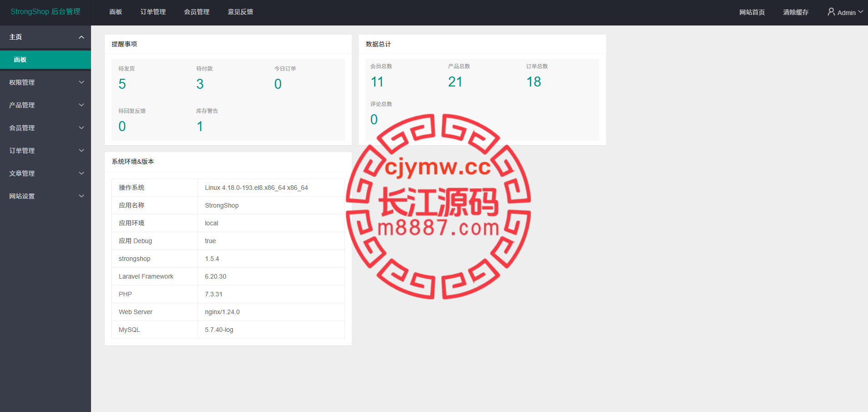The image size is (868, 412).
Task: Click the 主页 sidebar label
Action: point(15,37)
